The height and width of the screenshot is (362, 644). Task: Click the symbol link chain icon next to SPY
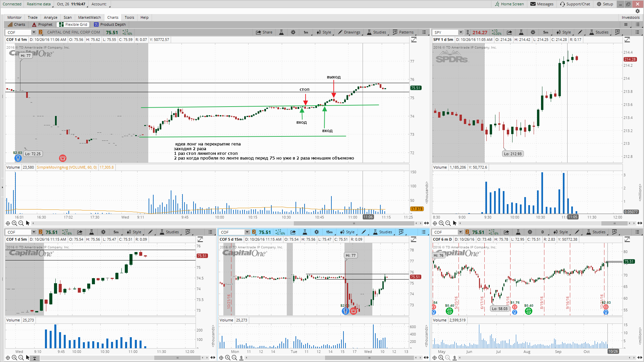[x=468, y=32]
